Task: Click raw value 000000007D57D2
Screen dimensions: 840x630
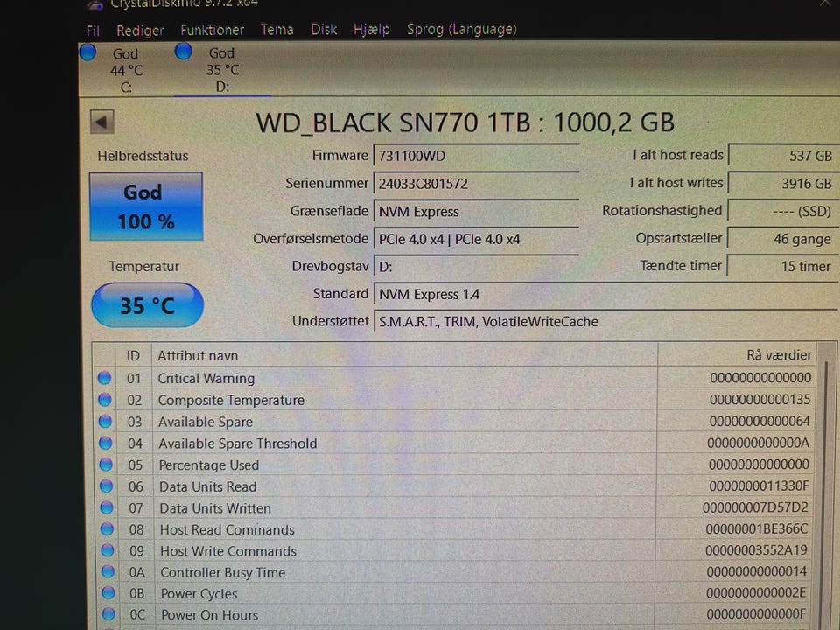Action: pos(755,507)
